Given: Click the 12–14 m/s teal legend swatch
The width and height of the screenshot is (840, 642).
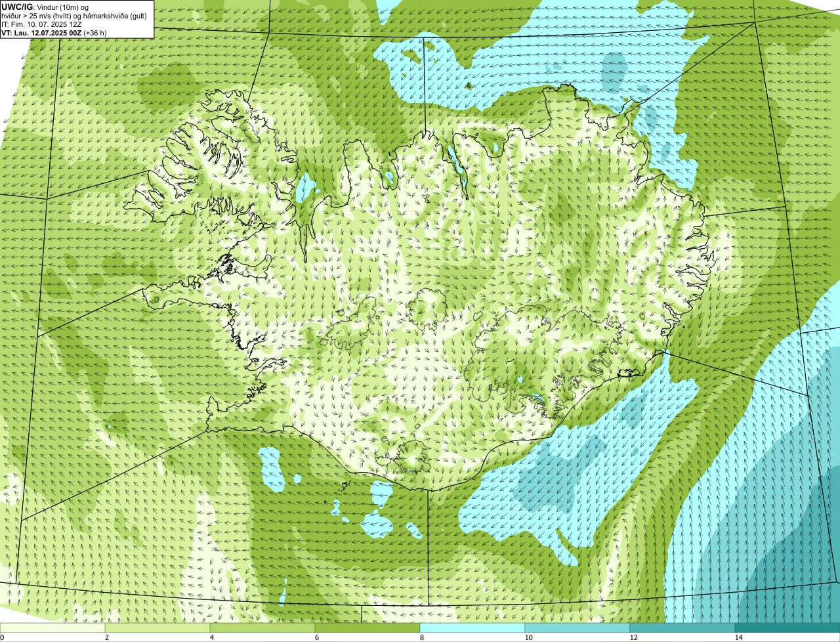Looking at the screenshot, I should pos(682,628).
